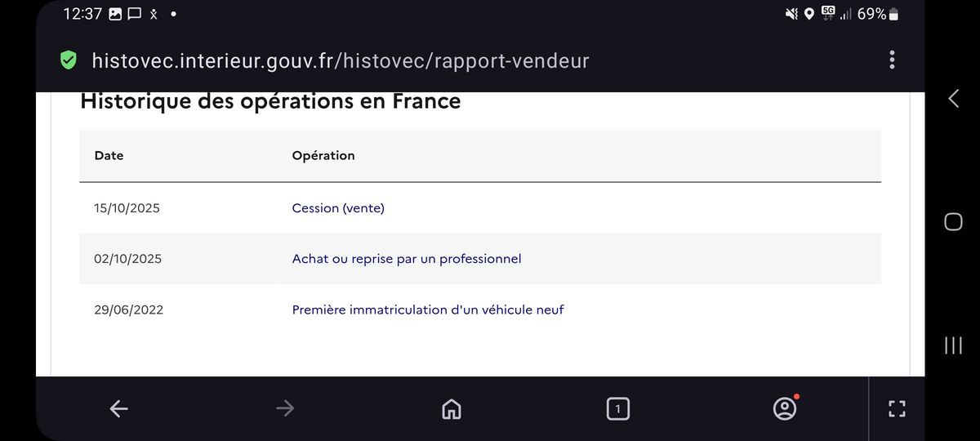Go back with the browser arrow
980x441 pixels.
(119, 408)
